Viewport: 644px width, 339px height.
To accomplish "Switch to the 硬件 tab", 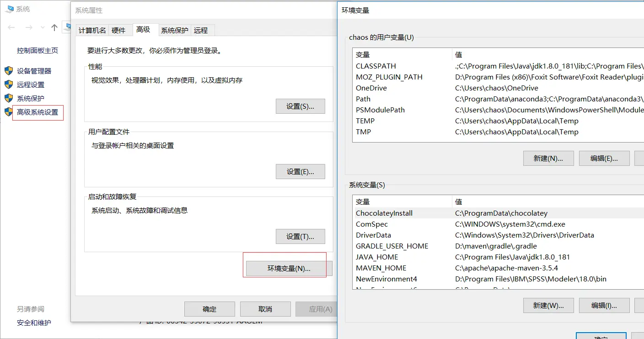I will coord(120,30).
